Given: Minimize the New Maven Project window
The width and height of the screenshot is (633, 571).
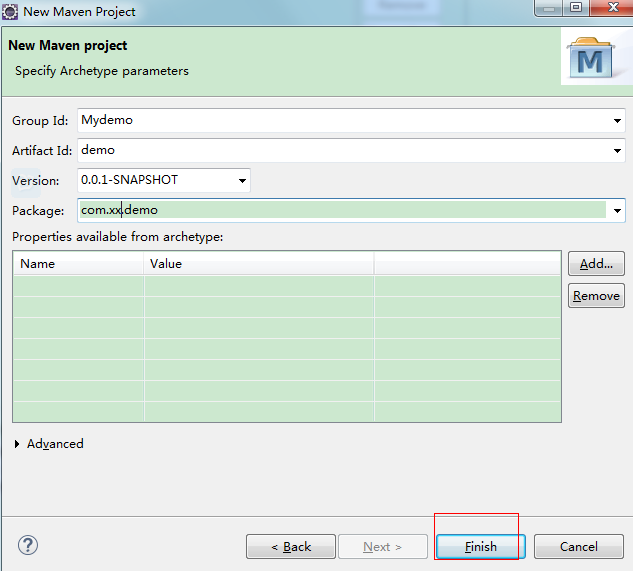Looking at the screenshot, I should coord(549,7).
